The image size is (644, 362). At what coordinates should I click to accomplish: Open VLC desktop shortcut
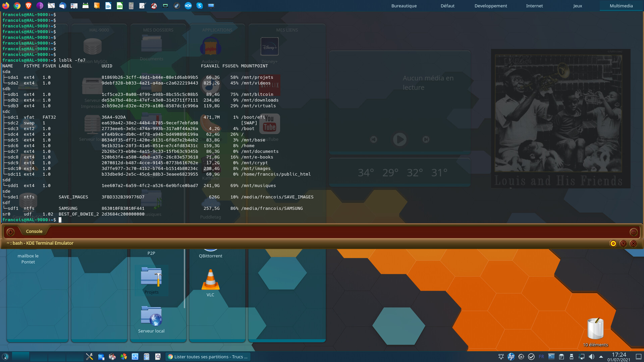pos(210,283)
